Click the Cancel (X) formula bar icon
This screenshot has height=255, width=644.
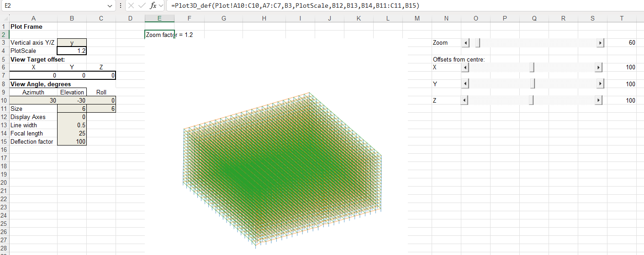pos(130,6)
